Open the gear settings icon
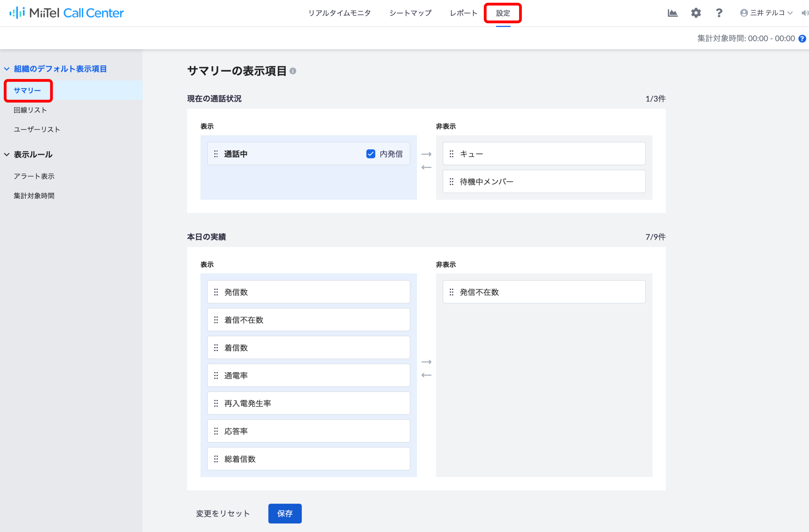The image size is (809, 532). (696, 13)
